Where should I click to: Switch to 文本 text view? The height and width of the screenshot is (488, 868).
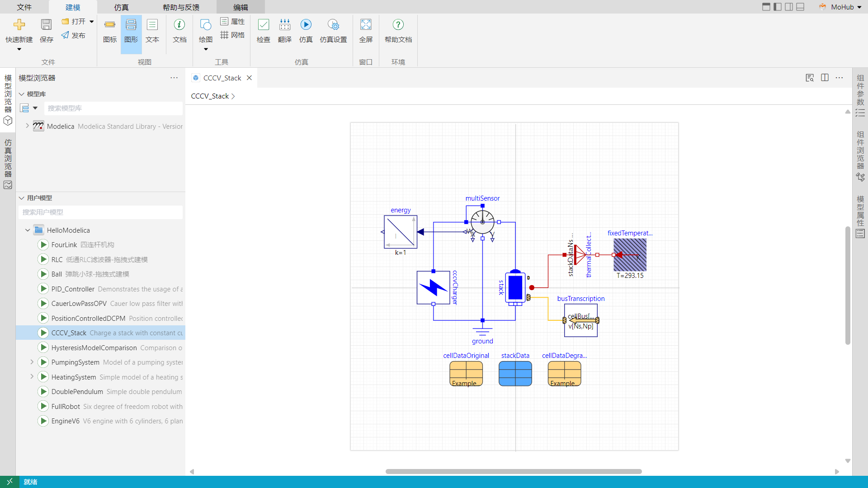pyautogui.click(x=152, y=31)
